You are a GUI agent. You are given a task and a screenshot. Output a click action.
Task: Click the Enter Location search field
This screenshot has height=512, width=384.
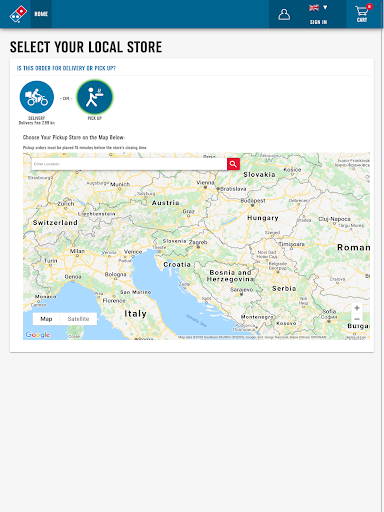[x=129, y=164]
